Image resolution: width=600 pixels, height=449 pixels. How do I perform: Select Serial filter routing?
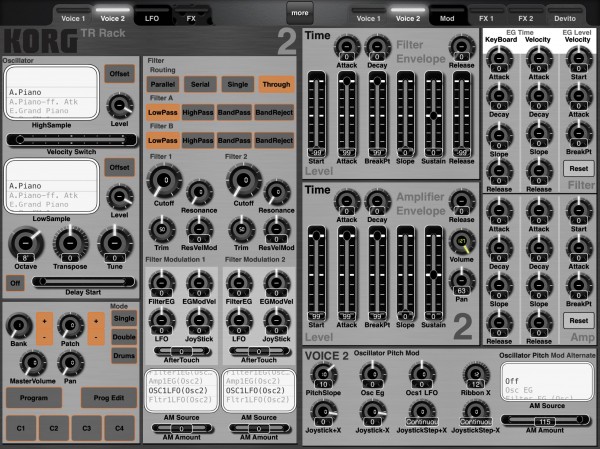click(x=200, y=84)
